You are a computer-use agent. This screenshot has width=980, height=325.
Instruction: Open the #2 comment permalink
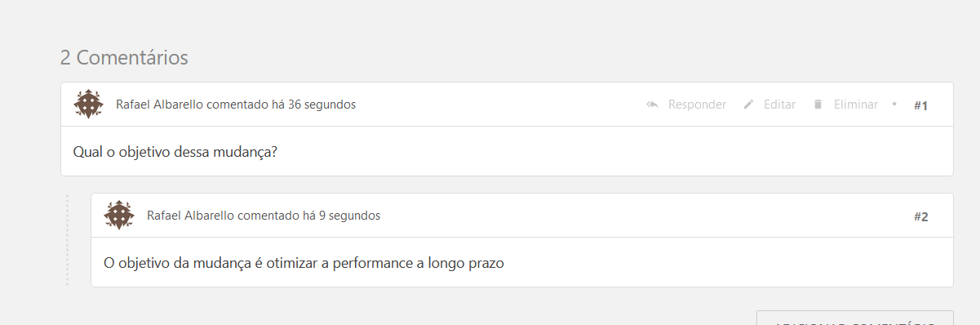921,216
